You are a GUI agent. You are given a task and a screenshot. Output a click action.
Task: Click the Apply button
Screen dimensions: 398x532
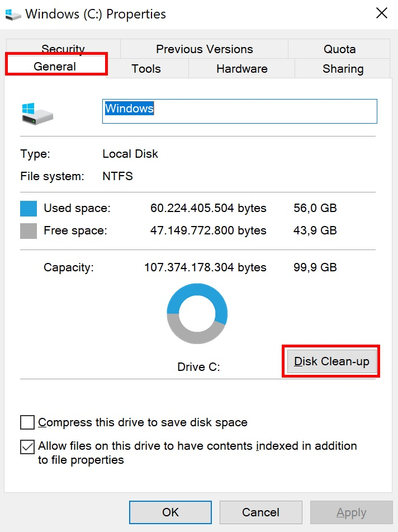point(351,512)
